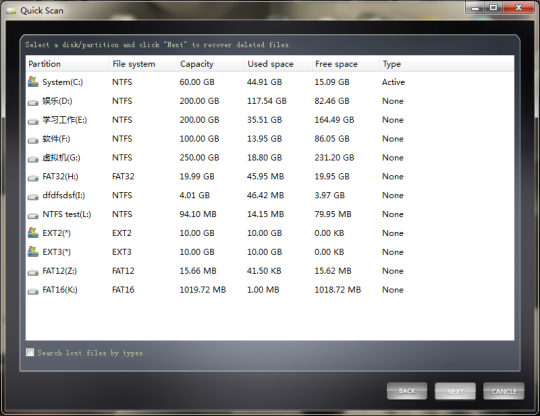The height and width of the screenshot is (416, 540).
Task: Click the Active type value
Action: (x=393, y=82)
